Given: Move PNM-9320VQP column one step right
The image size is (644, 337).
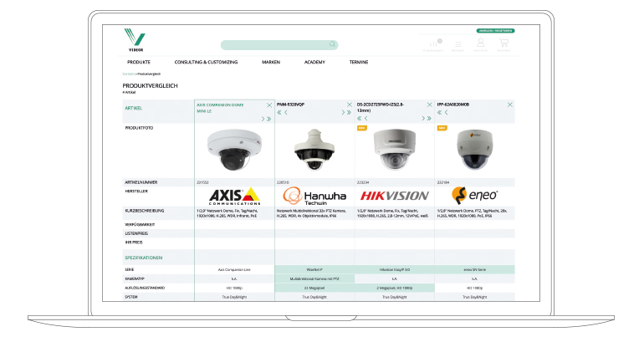Looking at the screenshot, I should [x=343, y=112].
